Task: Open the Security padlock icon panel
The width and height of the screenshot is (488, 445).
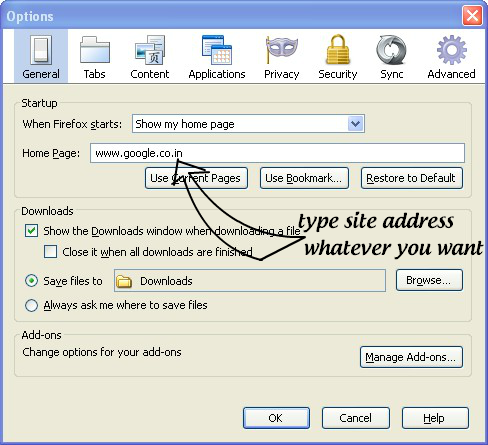Action: (x=338, y=56)
